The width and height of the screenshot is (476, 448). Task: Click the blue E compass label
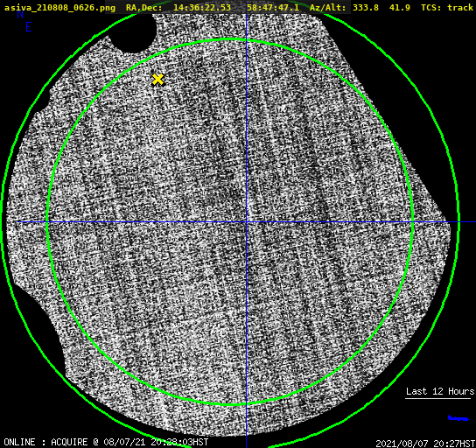(29, 27)
